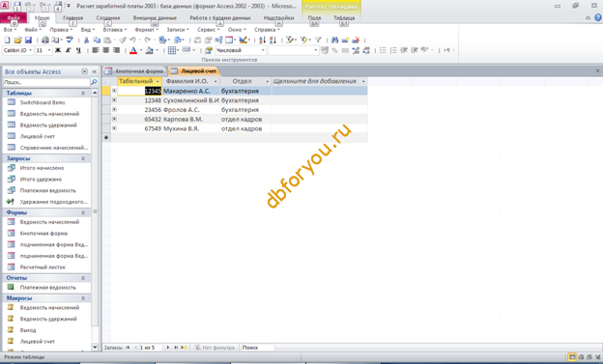Click the Поиск box in record navigator
The height and width of the screenshot is (364, 603).
tap(257, 348)
